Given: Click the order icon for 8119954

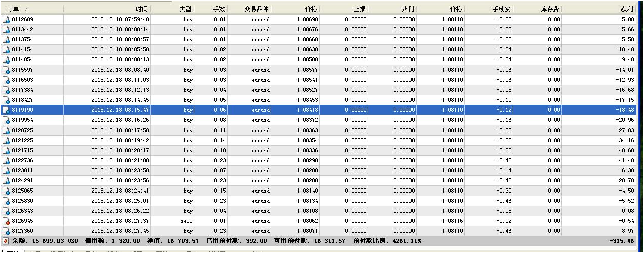Looking at the screenshot, I should 6,120.
